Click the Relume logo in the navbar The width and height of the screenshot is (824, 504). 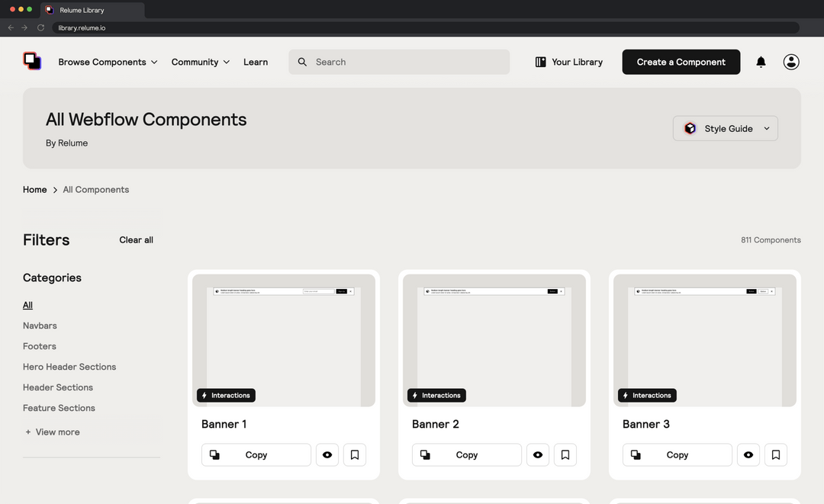(x=32, y=61)
